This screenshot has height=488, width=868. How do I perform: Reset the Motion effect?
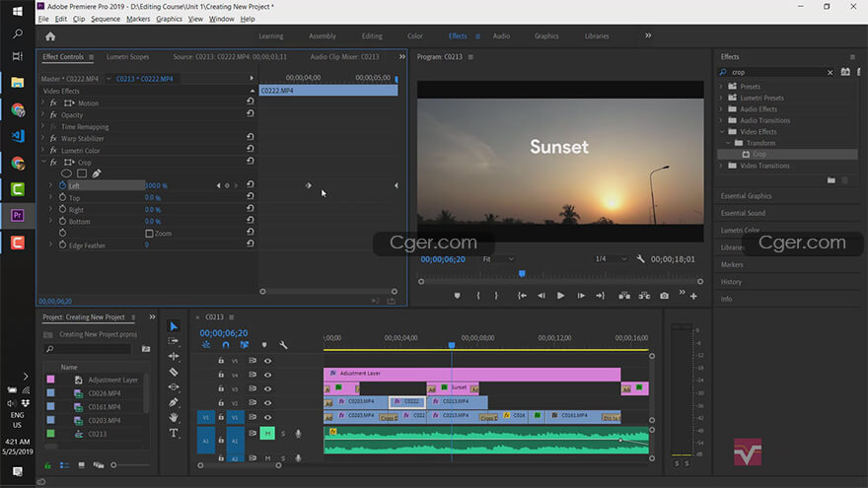coord(251,102)
